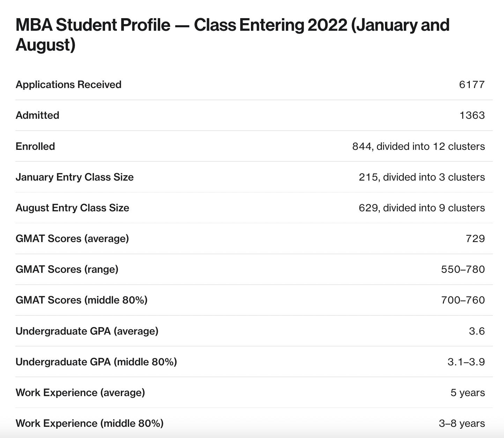This screenshot has height=438, width=504.
Task: Click the Applications Received row label
Action: point(68,85)
